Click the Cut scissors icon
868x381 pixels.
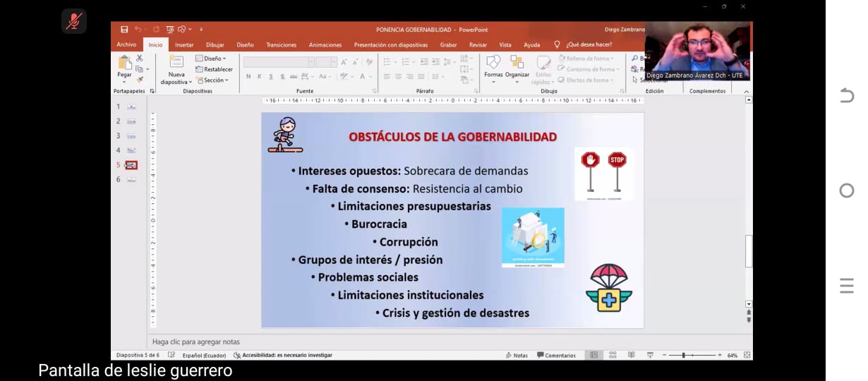pos(140,58)
